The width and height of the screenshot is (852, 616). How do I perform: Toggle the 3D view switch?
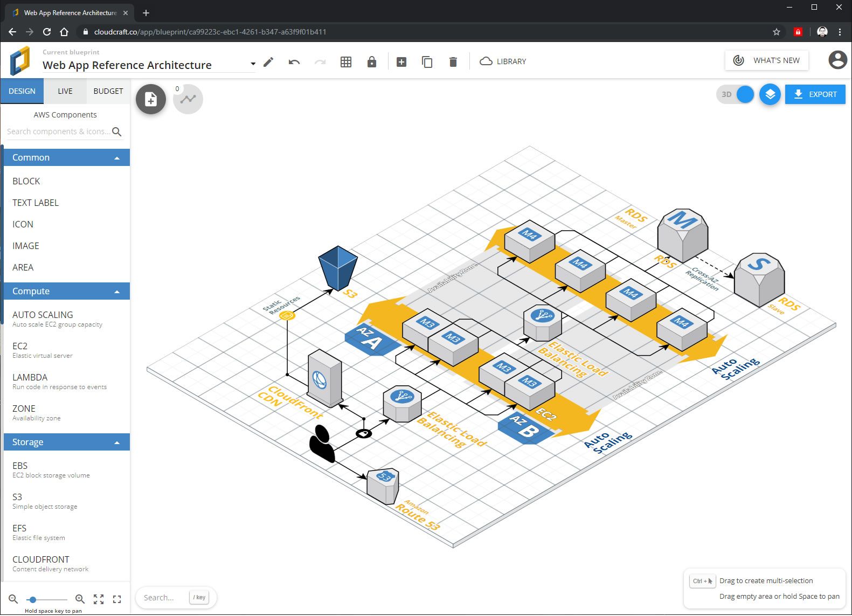pos(736,94)
